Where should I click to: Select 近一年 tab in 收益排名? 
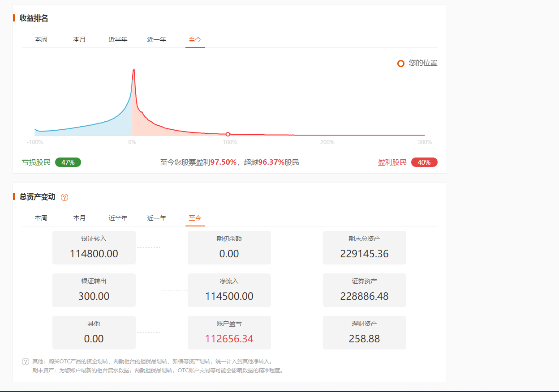(156, 39)
